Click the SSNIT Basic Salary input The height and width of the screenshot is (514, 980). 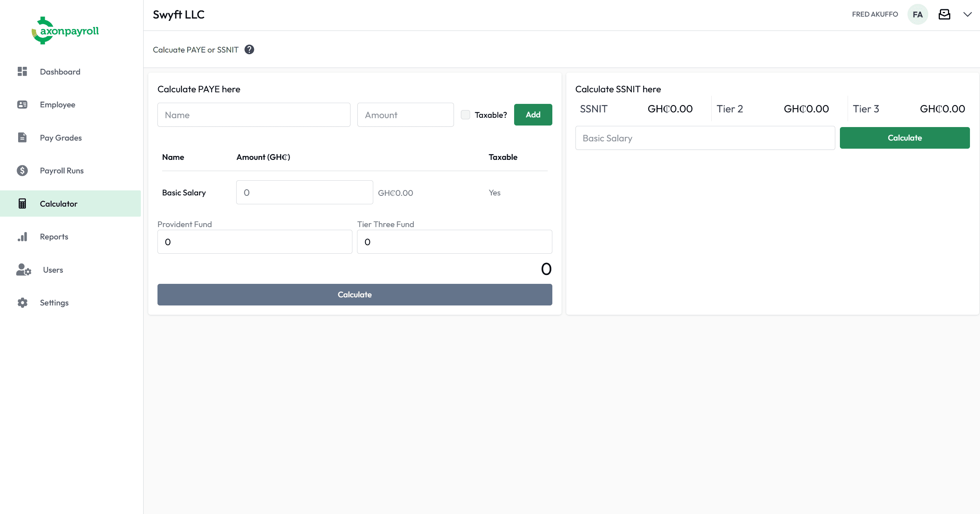click(x=705, y=138)
